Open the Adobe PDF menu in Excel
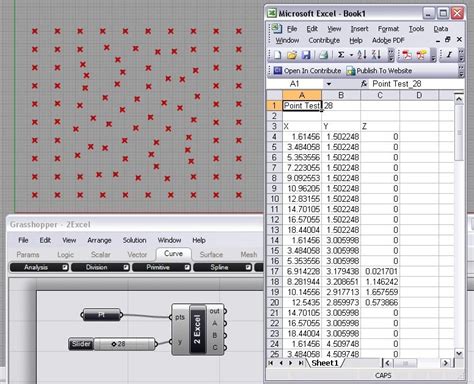The width and height of the screenshot is (474, 384). (388, 40)
